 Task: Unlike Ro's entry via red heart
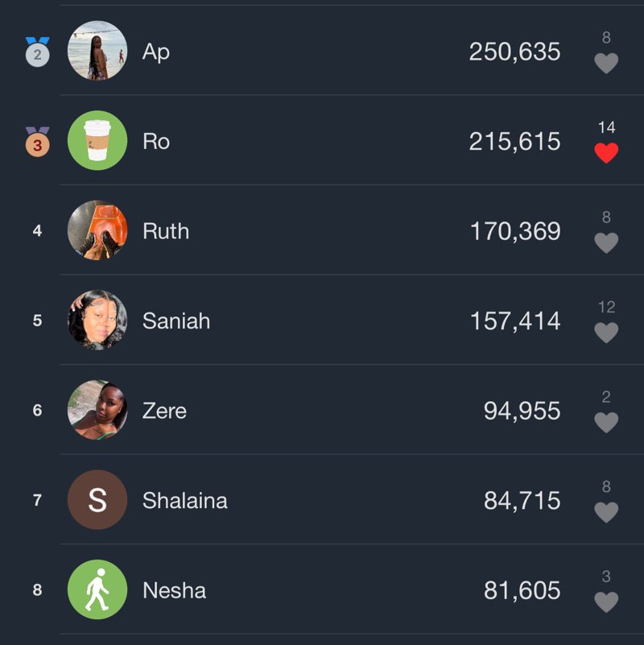coord(606,152)
